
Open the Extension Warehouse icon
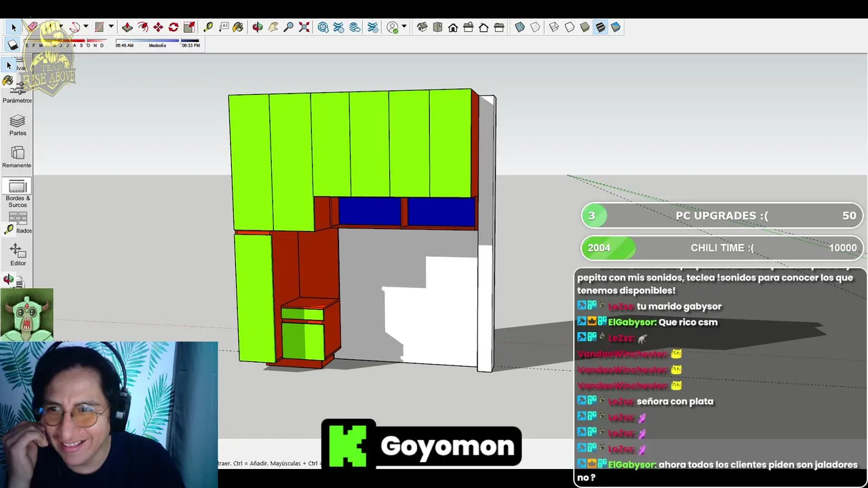[x=338, y=27]
